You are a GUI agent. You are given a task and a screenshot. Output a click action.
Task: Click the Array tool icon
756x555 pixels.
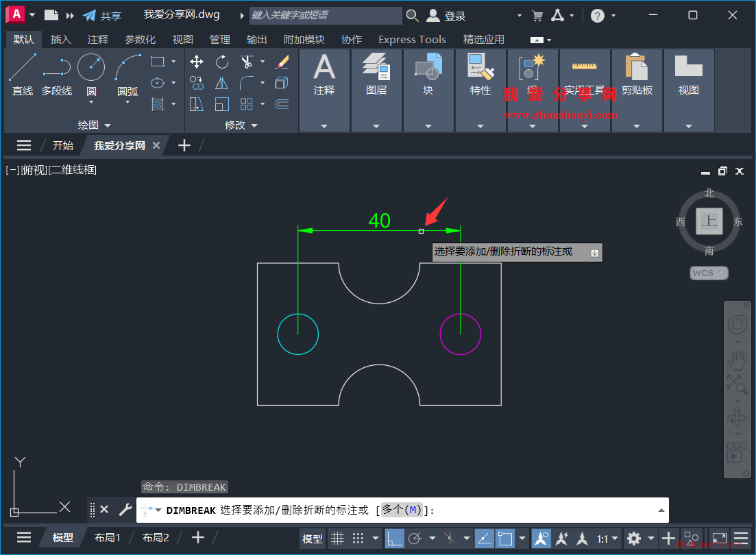pyautogui.click(x=247, y=104)
